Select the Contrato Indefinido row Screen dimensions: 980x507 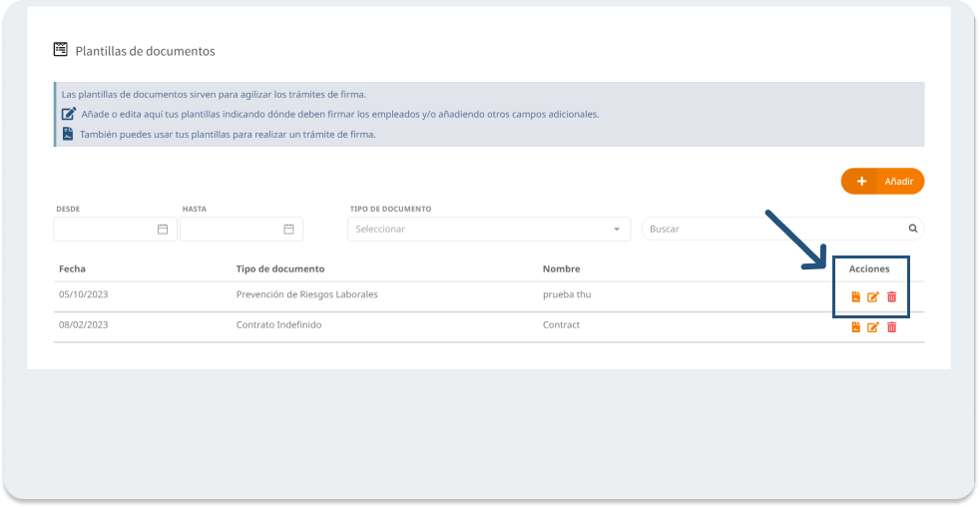[278, 325]
